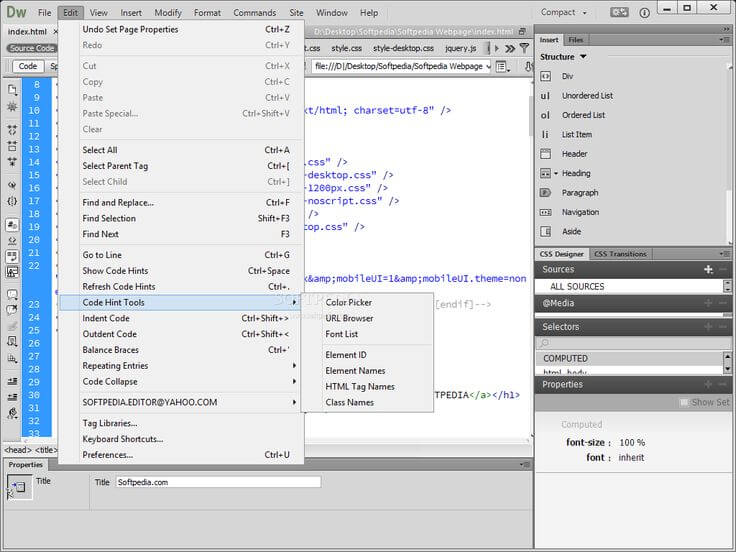Click the COMPUTED selectors scrollbar
The width and height of the screenshot is (736, 552).
[727, 363]
